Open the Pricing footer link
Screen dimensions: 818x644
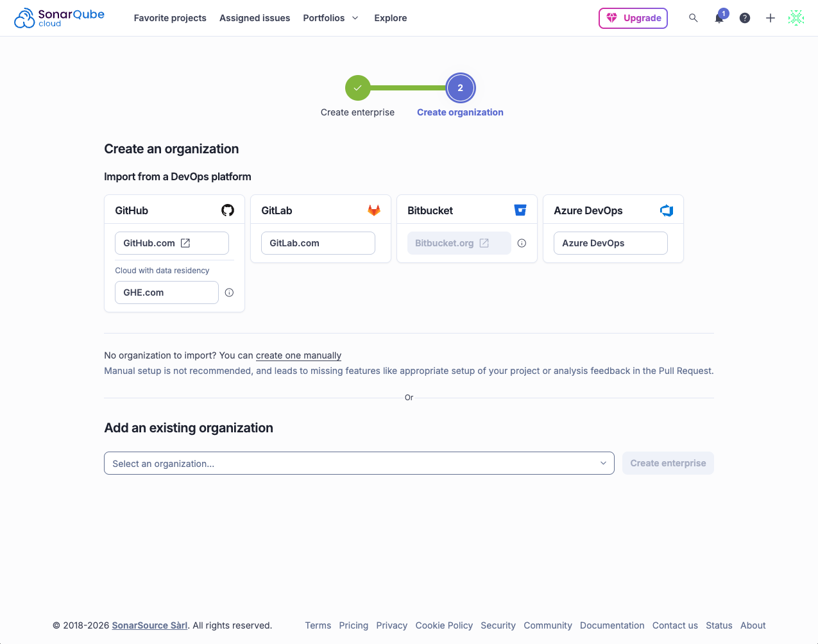pyautogui.click(x=354, y=625)
